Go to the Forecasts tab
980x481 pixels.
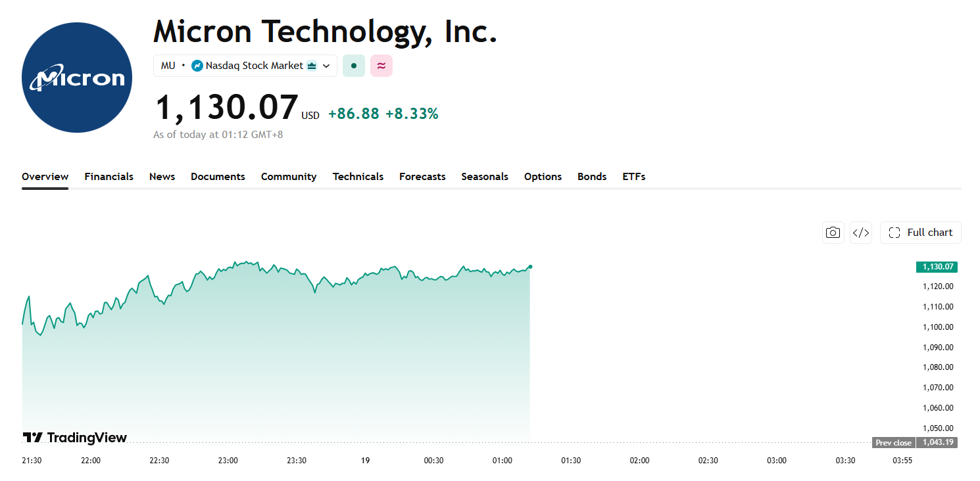point(422,177)
